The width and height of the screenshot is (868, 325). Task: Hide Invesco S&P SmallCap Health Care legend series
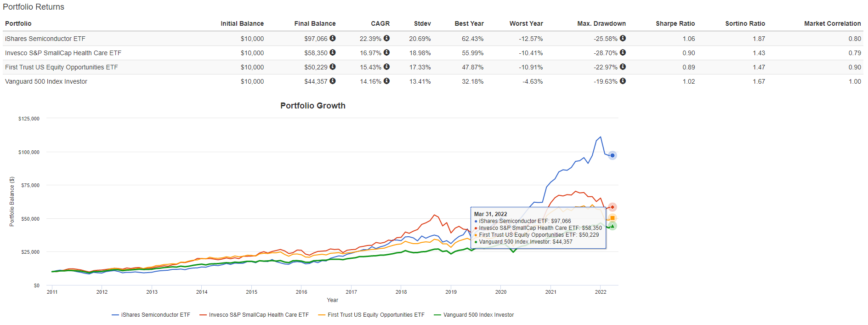click(x=258, y=315)
